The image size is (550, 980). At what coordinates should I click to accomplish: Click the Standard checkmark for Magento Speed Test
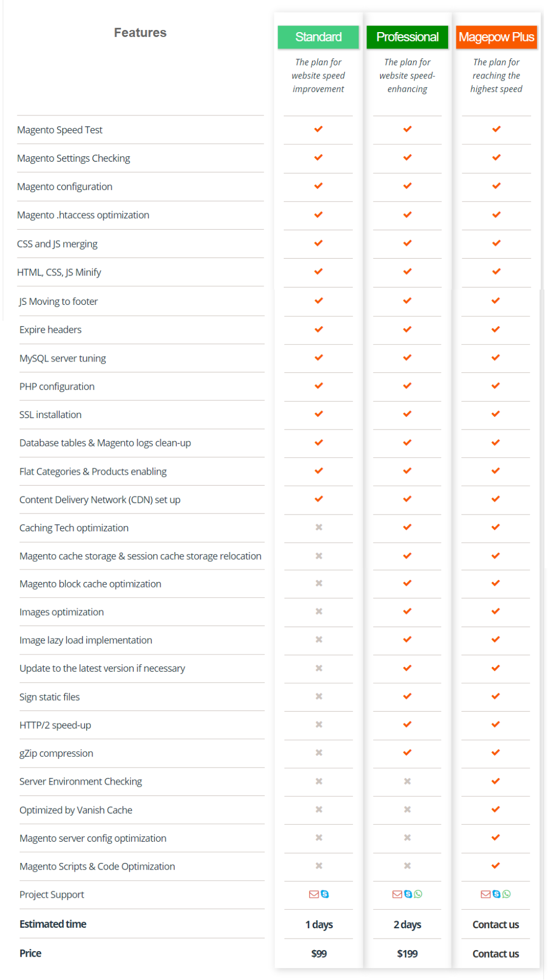[x=319, y=129]
